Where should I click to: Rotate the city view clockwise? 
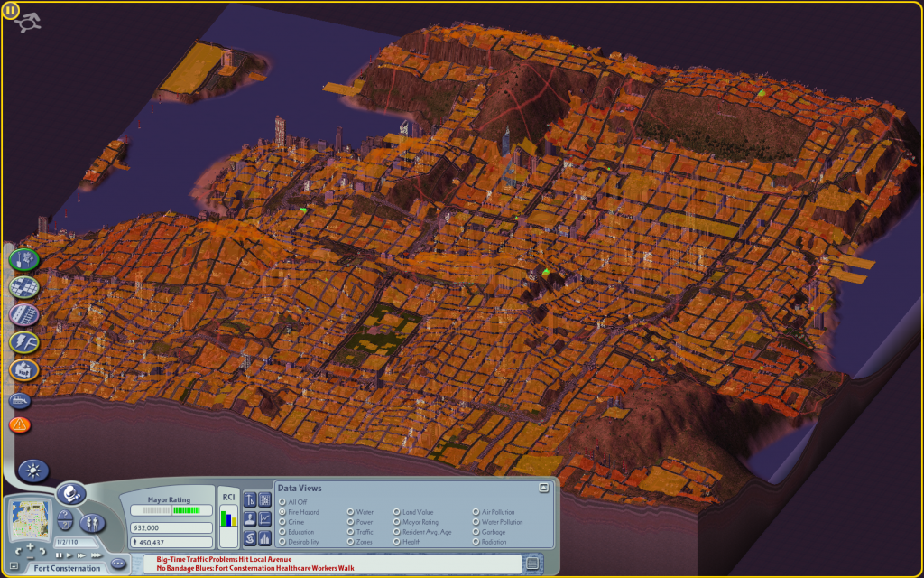[43, 552]
